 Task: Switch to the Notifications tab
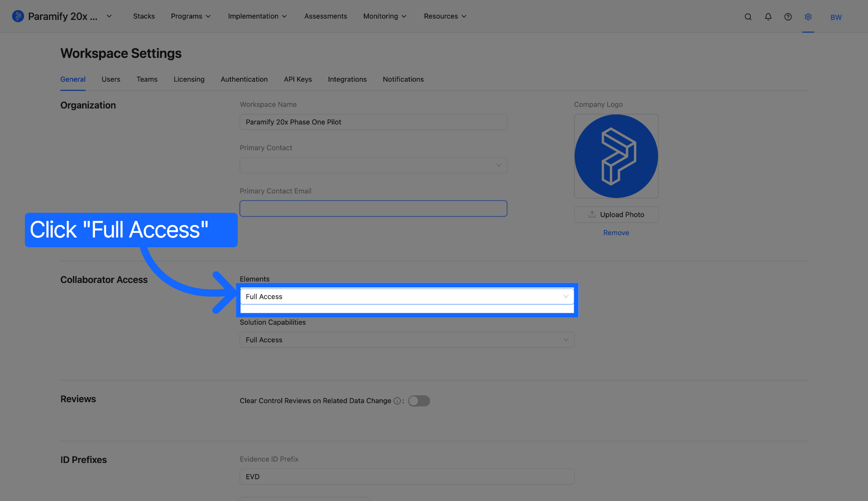403,79
